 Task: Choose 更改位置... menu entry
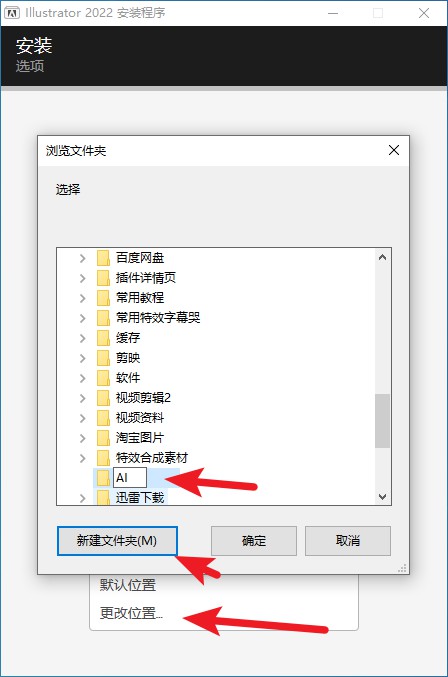coord(131,613)
